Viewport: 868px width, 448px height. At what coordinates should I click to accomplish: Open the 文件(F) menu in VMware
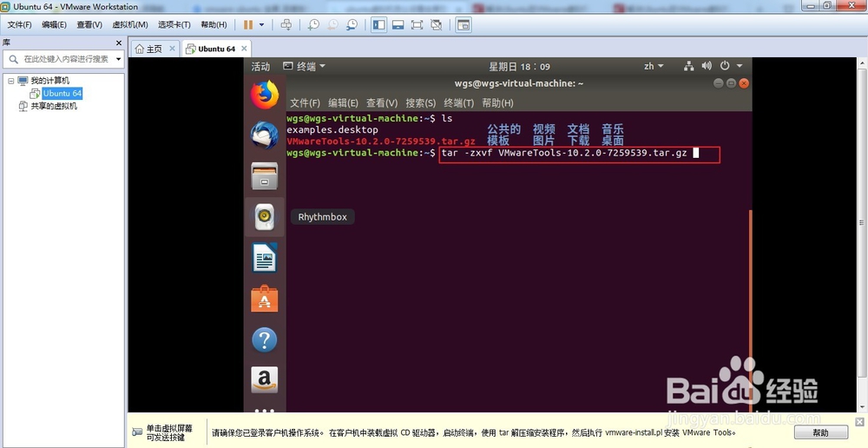(19, 25)
